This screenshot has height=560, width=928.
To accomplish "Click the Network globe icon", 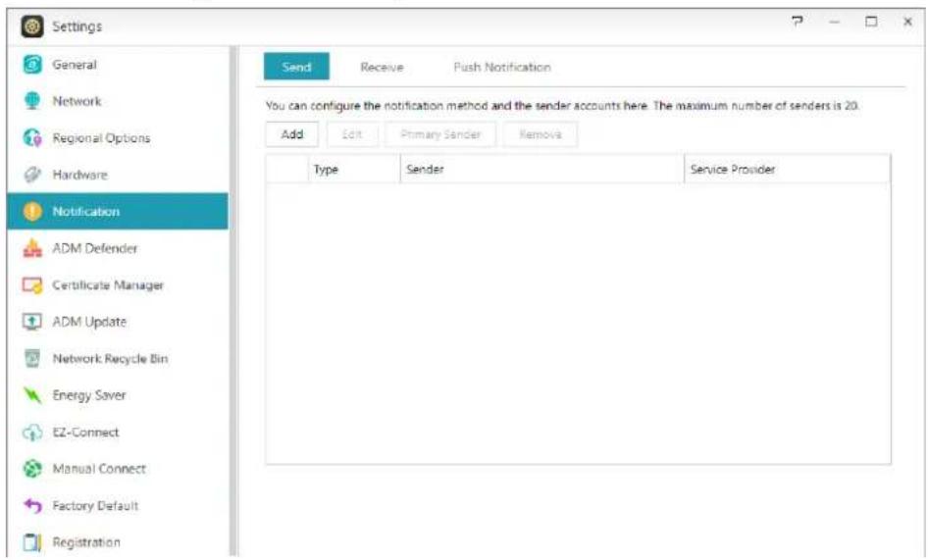I will tap(32, 101).
